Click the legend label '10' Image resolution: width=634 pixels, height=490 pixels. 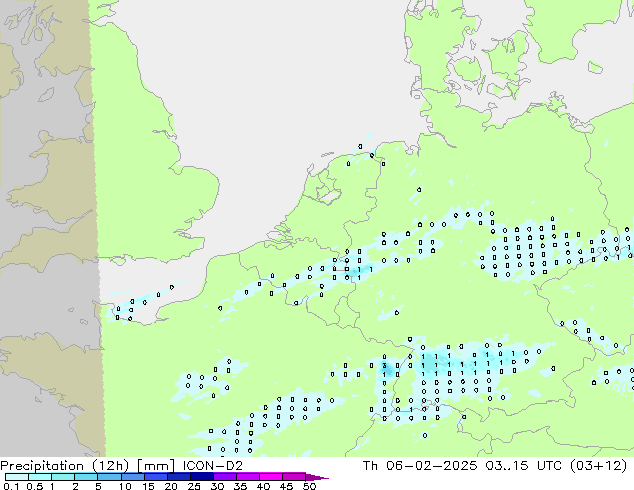tap(125, 486)
